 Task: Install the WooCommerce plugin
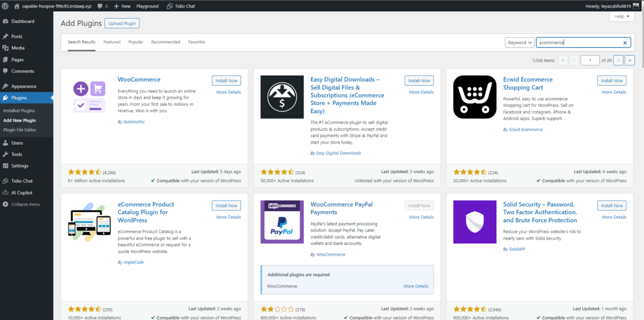(226, 80)
